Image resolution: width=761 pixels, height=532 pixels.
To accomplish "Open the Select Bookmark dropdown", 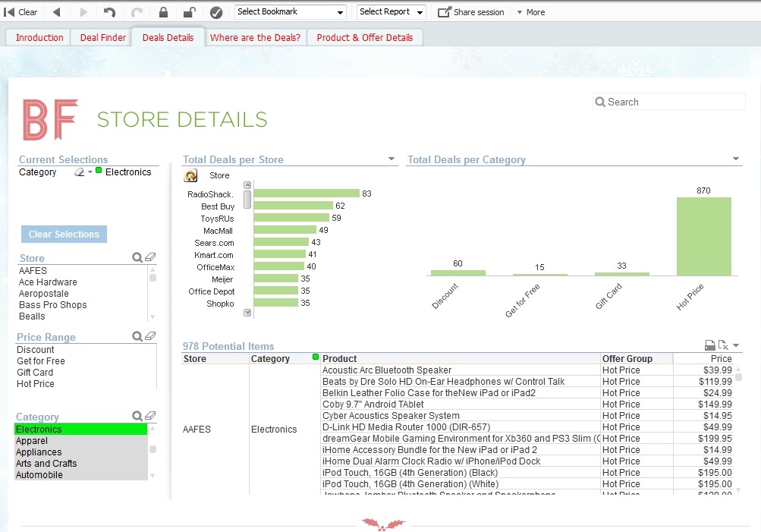I will click(291, 11).
